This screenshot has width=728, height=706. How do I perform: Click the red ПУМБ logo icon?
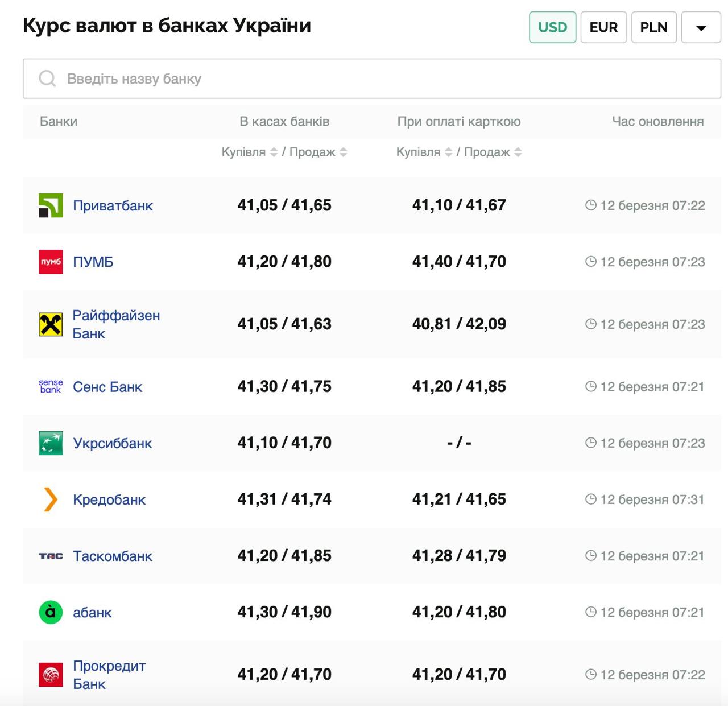[x=51, y=262]
